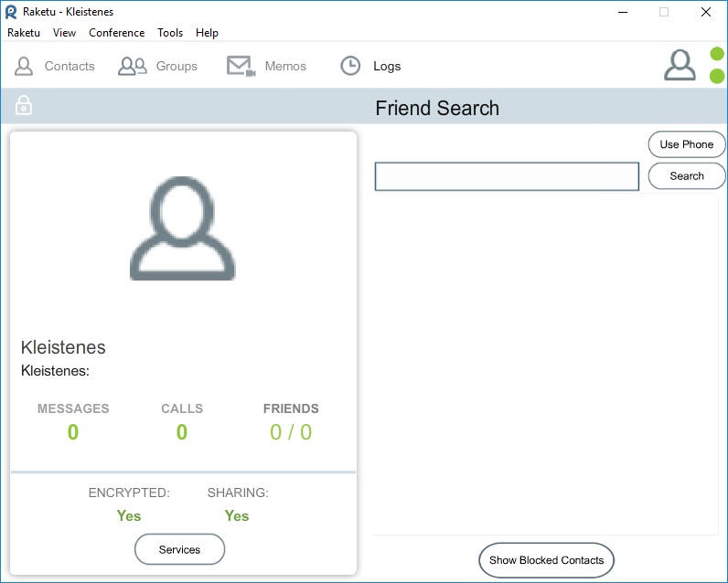Viewport: 728px width, 583px height.
Task: Focus the friend search input field
Action: tap(507, 176)
